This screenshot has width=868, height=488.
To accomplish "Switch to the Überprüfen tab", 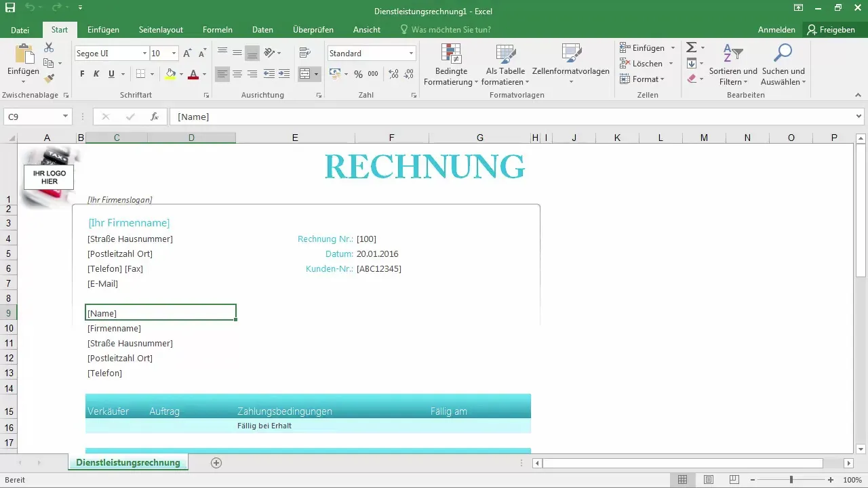I will 313,30.
